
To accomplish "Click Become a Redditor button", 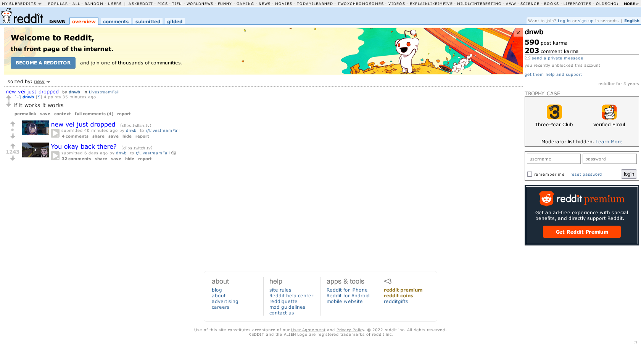I will click(x=43, y=63).
